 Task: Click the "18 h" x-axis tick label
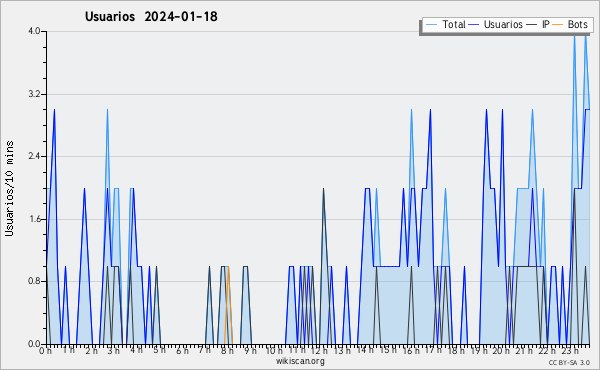tap(456, 351)
